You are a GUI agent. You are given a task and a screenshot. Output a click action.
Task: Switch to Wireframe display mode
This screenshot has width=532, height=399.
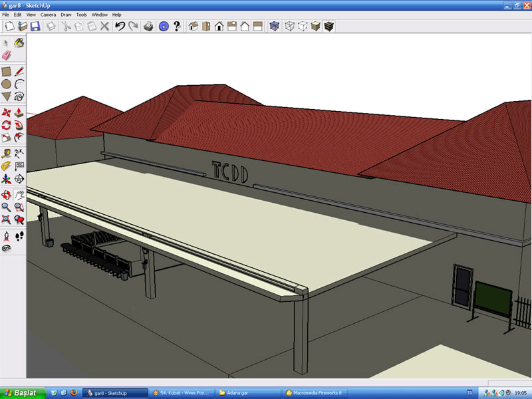[x=289, y=26]
